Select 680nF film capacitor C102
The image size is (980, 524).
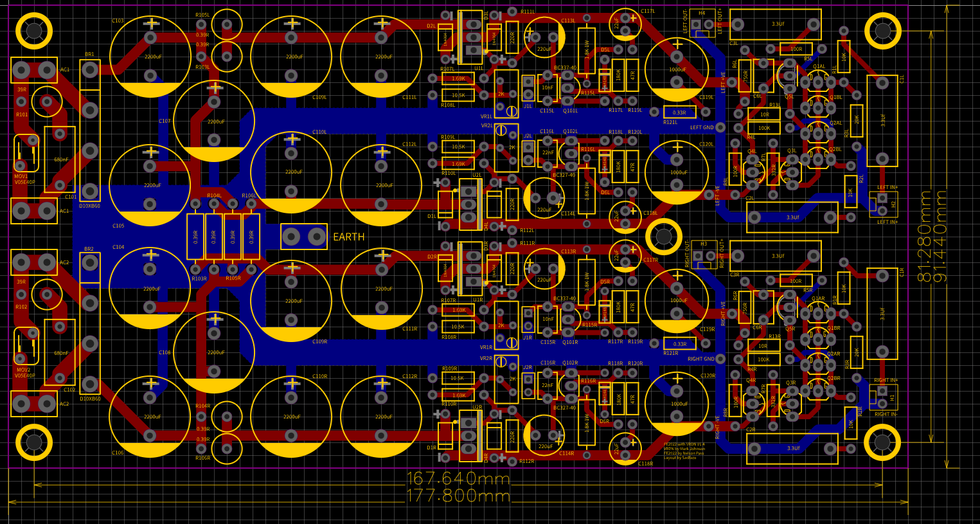[x=60, y=352]
